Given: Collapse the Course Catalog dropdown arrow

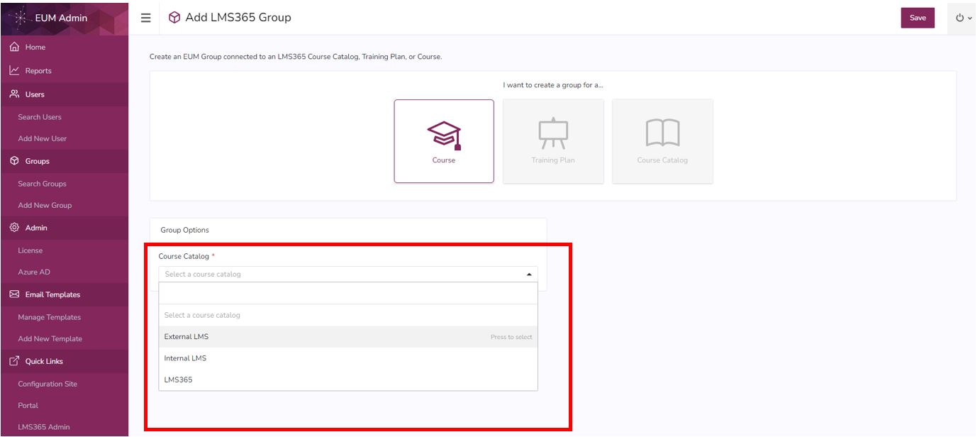Looking at the screenshot, I should pyautogui.click(x=528, y=274).
